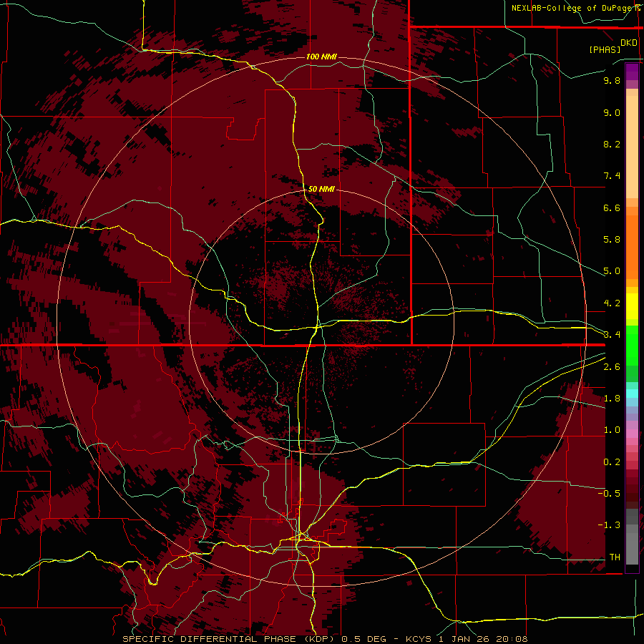Click the 8.2 legend value

(612, 144)
